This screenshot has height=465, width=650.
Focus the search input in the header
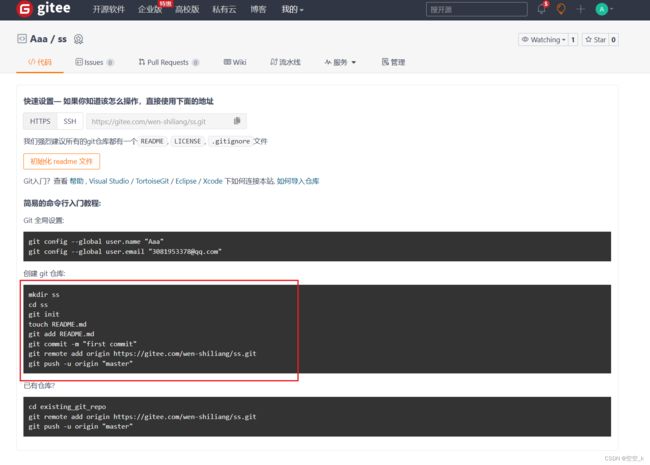(x=477, y=9)
